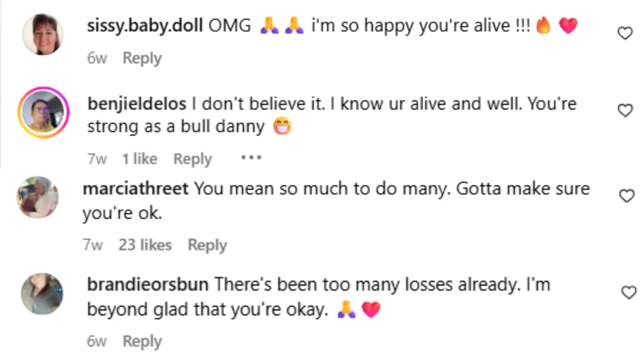Like benjieldelos's comment with the heart icon
Viewport: 644px width, 362px height.
point(625,110)
